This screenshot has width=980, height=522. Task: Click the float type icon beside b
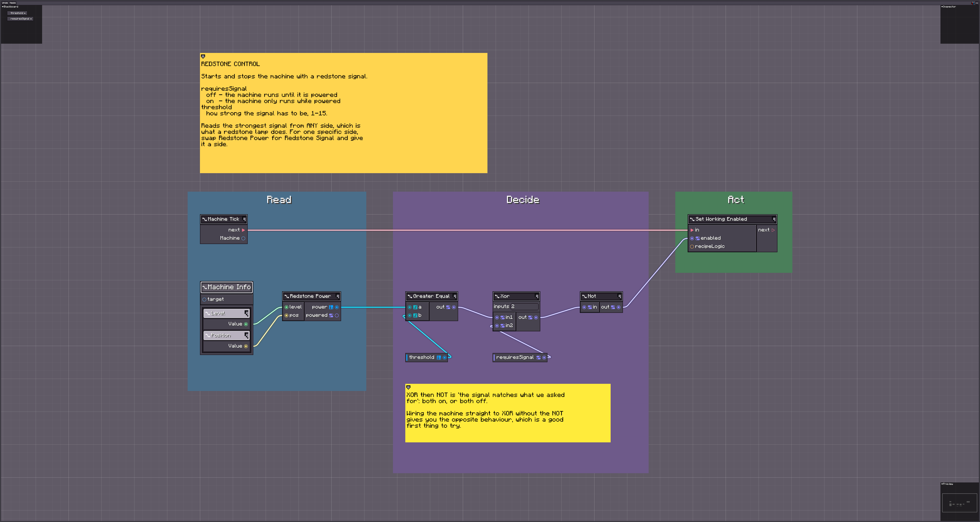pyautogui.click(x=415, y=315)
